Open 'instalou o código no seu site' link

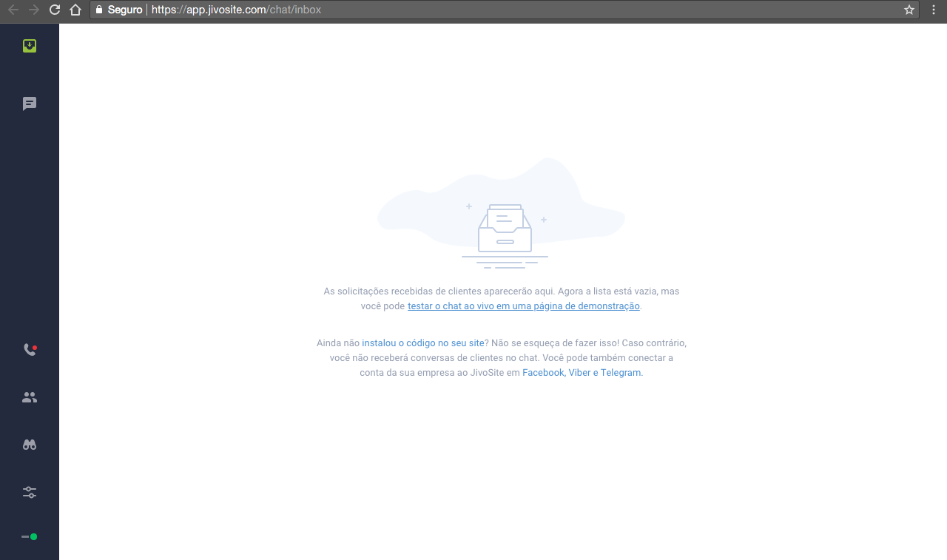(x=423, y=343)
